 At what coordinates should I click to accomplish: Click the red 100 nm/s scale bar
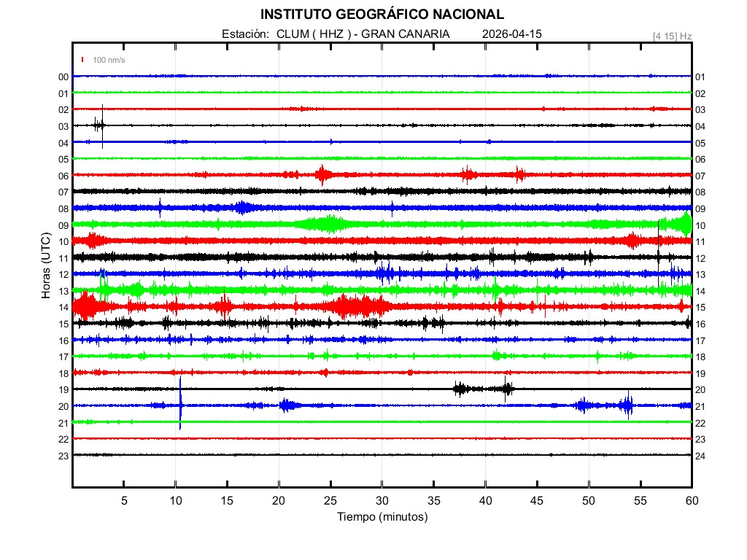point(83,60)
